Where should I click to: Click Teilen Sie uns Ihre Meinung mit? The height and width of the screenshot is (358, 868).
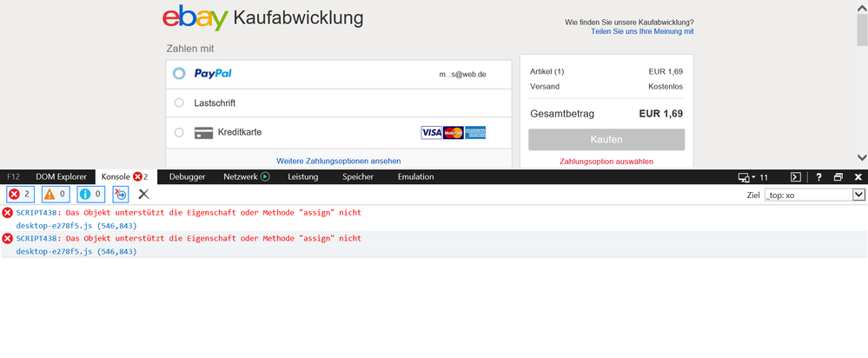(x=642, y=31)
